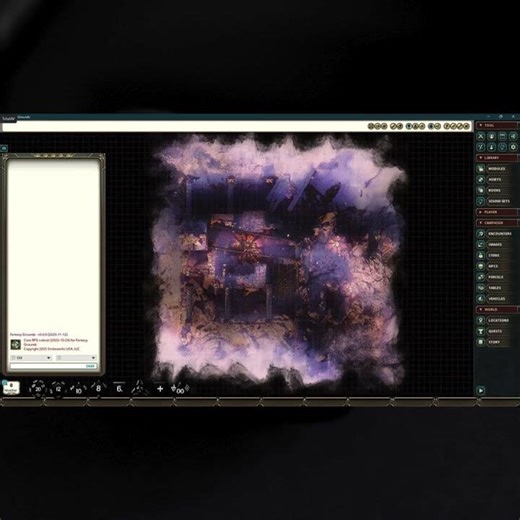Pick the d10 die
The width and height of the screenshot is (520, 520).
[x=78, y=389]
